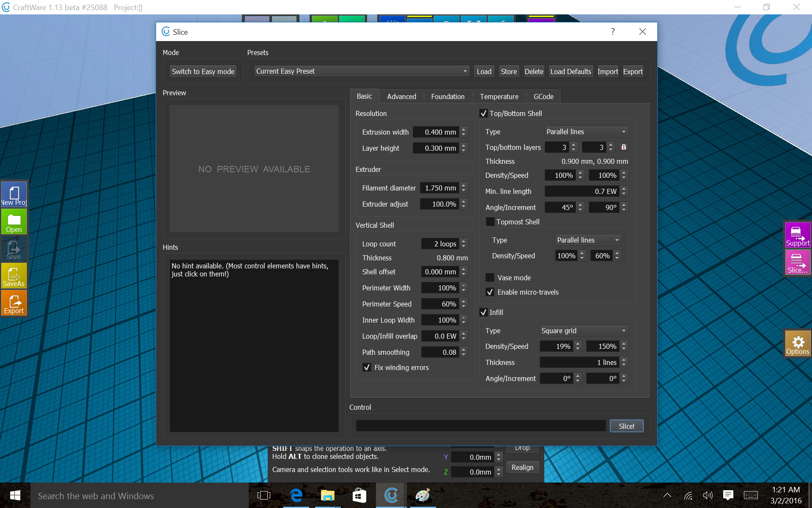Open Top/Bottom Shell Type Parallel lines dropdown

tap(586, 132)
